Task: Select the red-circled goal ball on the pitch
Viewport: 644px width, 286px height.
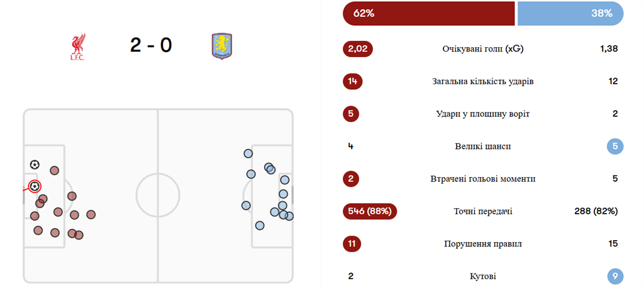Action: [35, 186]
